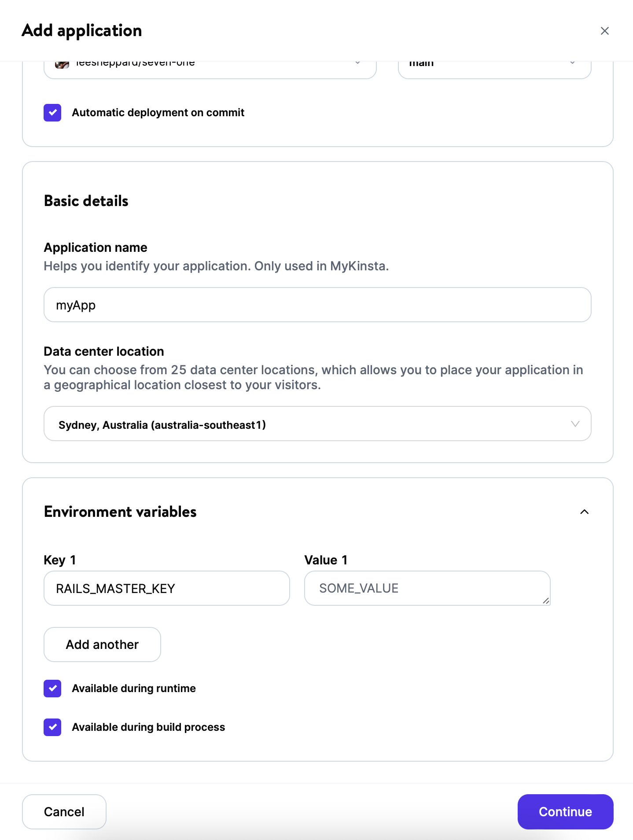The width and height of the screenshot is (633, 840).
Task: Click the Automatic deployment on commit label
Action: 158,113
